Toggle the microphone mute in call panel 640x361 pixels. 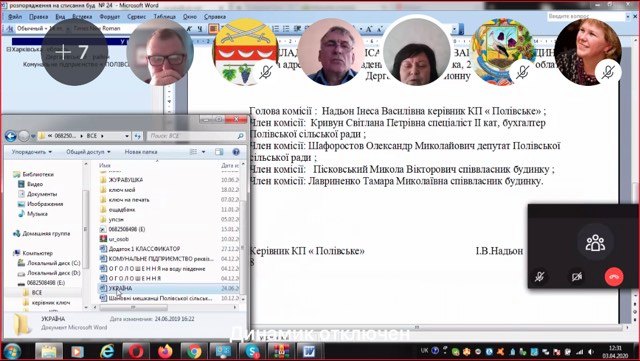click(x=540, y=276)
